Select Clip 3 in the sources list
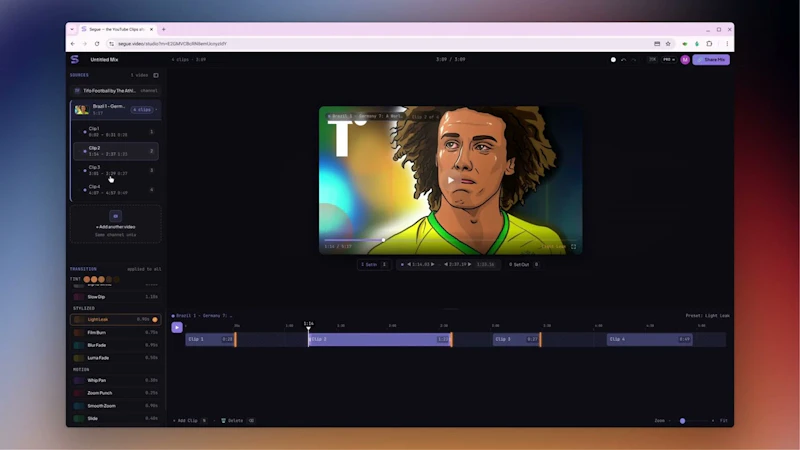 tap(116, 170)
